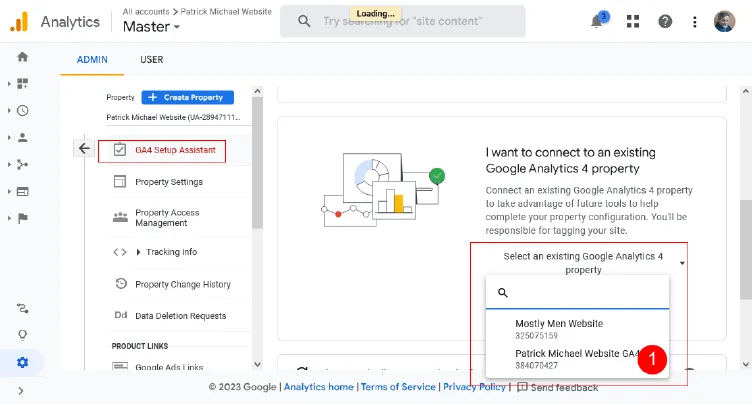Click the back arrow beside property column
This screenshot has width=752, height=405.
[x=84, y=148]
